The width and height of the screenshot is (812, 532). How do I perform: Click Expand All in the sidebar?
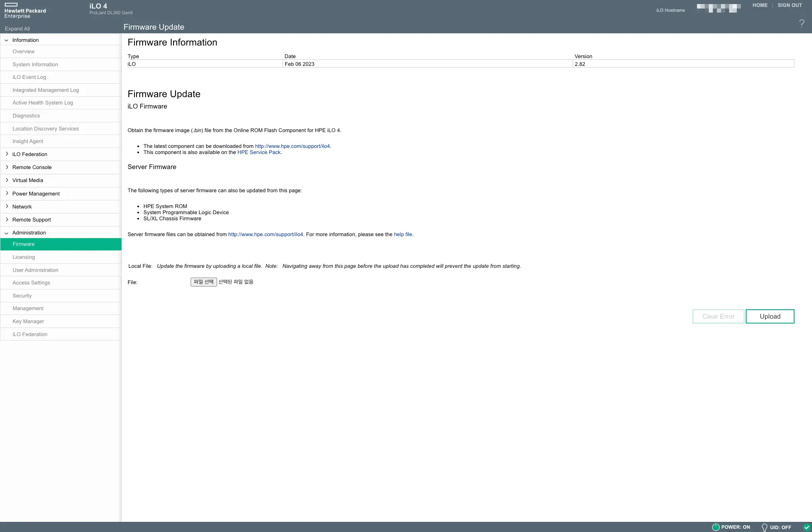click(x=17, y=29)
